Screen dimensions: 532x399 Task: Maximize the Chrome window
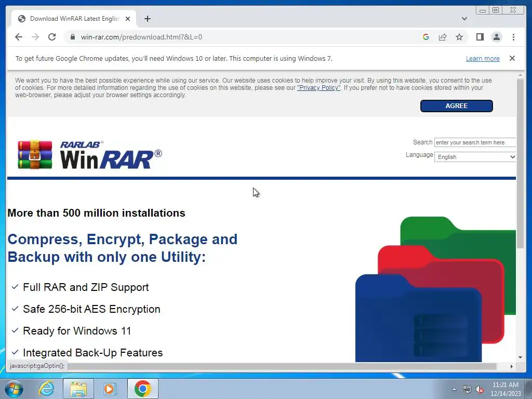point(496,10)
